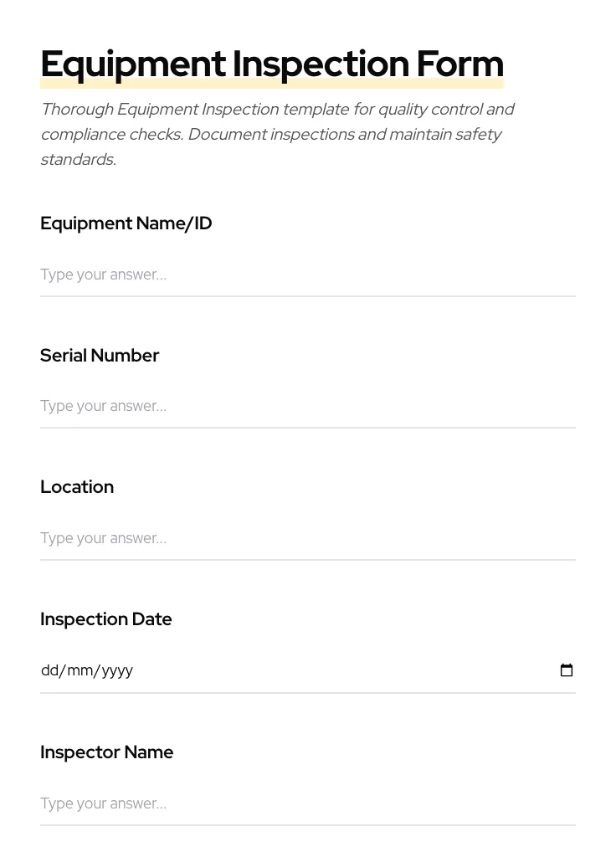Click the placeholder text under Serial Number
This screenshot has height=857, width=616.
[103, 406]
